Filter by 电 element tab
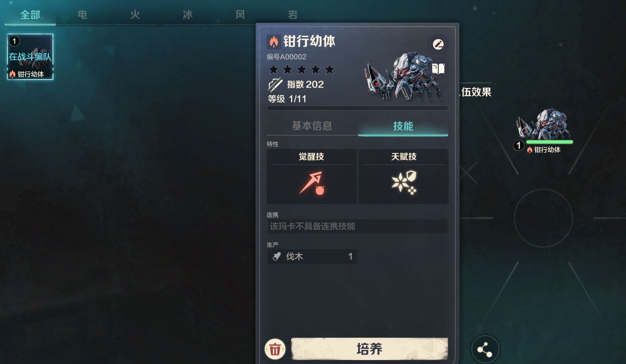Viewport: 626px width, 364px height. tap(83, 15)
